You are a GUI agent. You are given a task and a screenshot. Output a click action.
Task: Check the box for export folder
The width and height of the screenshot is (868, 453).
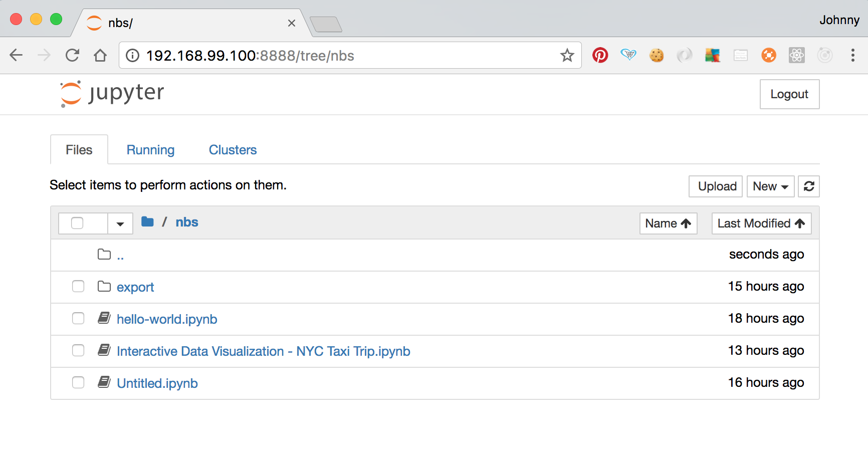click(x=78, y=286)
